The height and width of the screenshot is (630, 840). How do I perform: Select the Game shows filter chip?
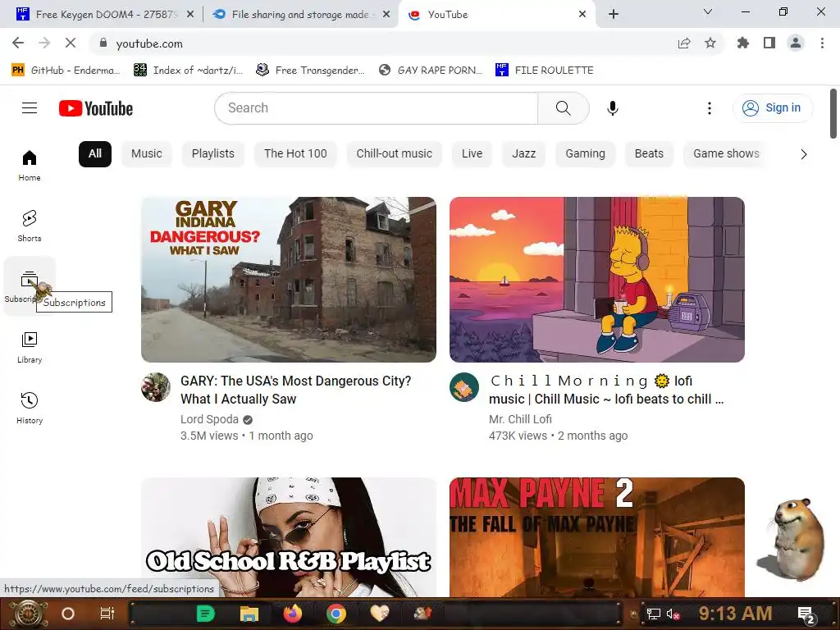(726, 153)
